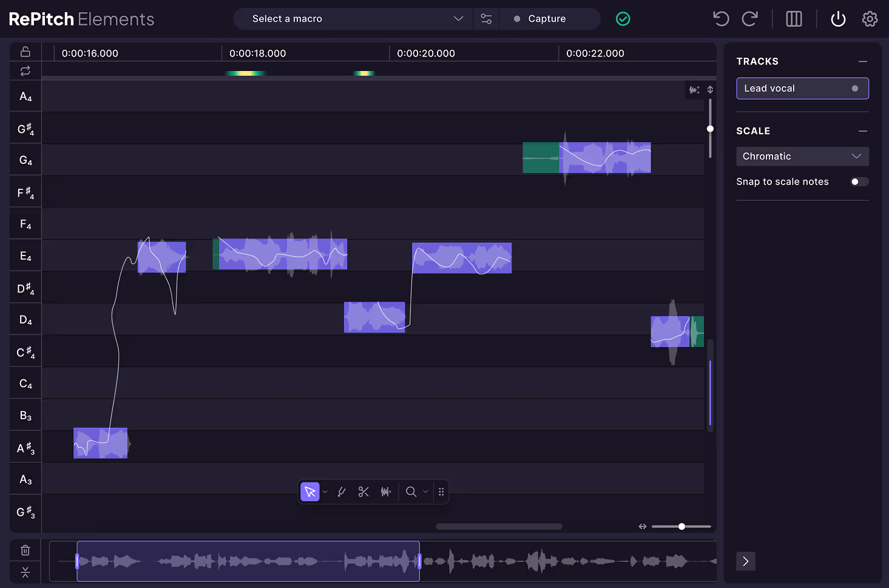Toggle the plugin power bypass button
889x588 pixels.
(838, 19)
